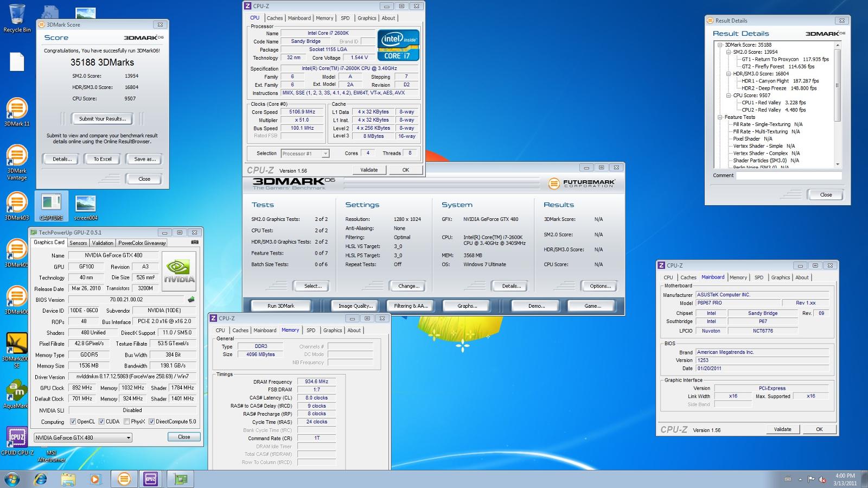This screenshot has height=488, width=868.
Task: Collapse the SM2.0 Score: 13954 node
Action: pos(729,52)
